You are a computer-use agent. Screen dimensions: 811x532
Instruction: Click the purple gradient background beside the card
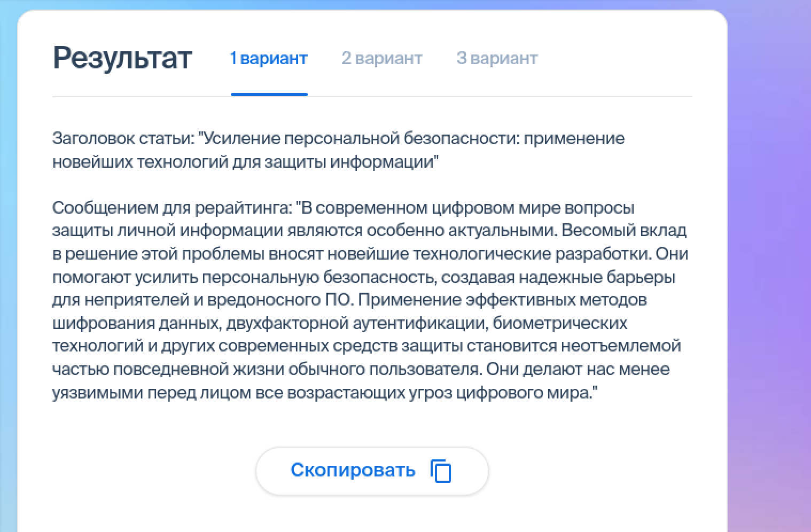(769, 267)
